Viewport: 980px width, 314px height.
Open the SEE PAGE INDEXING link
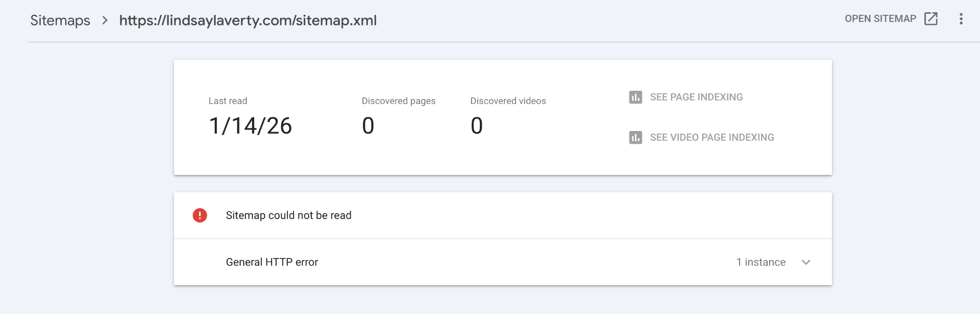[696, 97]
